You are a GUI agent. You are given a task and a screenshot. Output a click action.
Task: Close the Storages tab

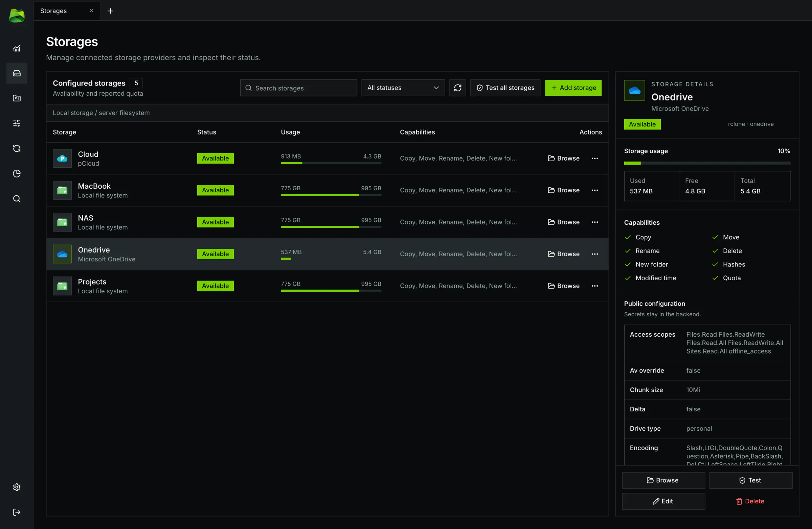click(91, 10)
